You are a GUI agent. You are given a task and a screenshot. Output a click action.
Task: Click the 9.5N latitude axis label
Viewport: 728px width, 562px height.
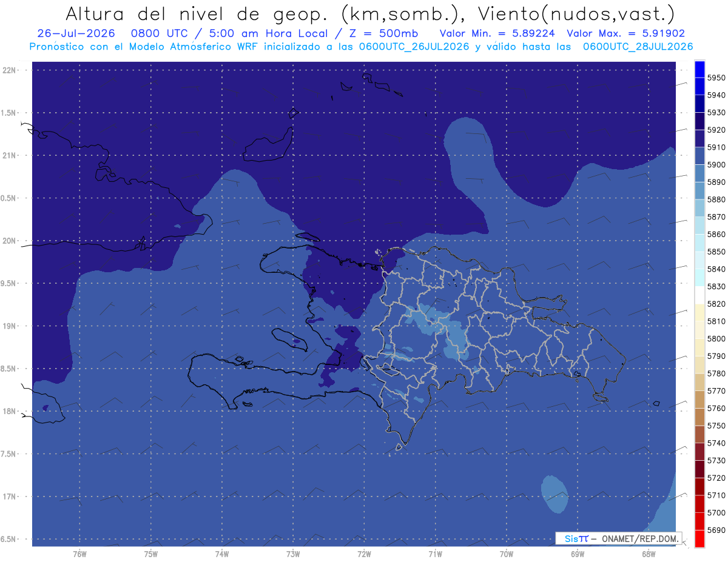[x=9, y=283]
